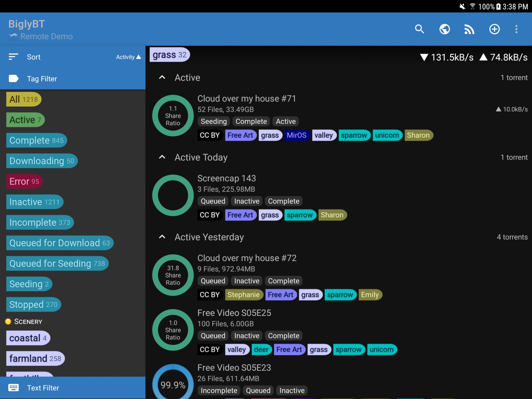This screenshot has width=532, height=399.
Task: Click the globe swarm discoveries icon
Action: [x=444, y=29]
